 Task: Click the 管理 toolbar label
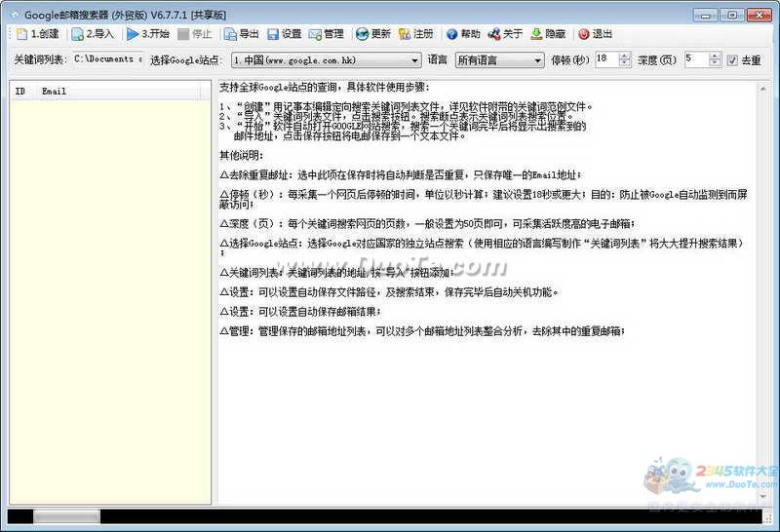[x=333, y=34]
